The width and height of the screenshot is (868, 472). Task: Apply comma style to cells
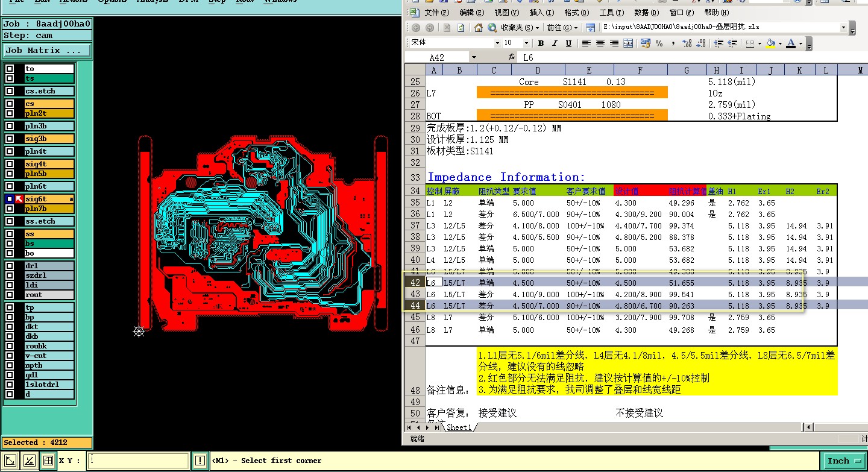point(673,43)
